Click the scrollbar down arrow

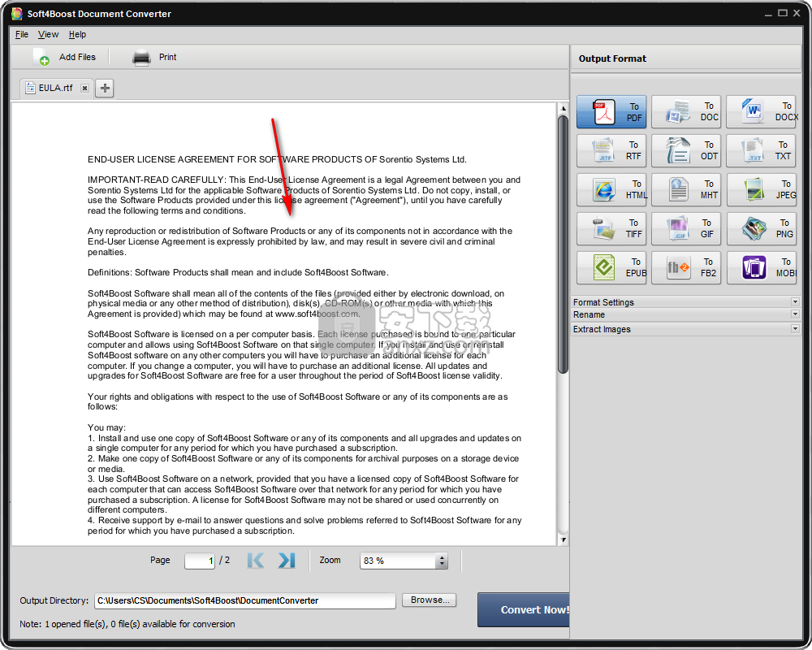[x=563, y=539]
